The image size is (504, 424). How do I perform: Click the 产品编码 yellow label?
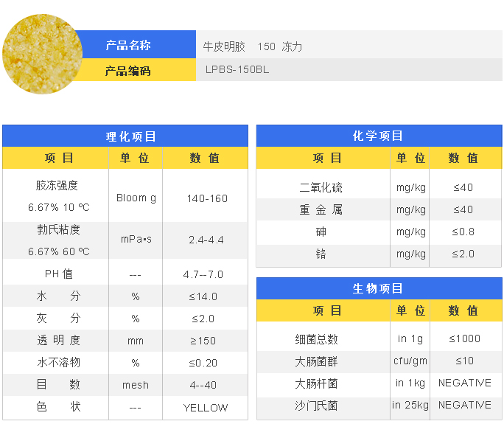(x=127, y=71)
